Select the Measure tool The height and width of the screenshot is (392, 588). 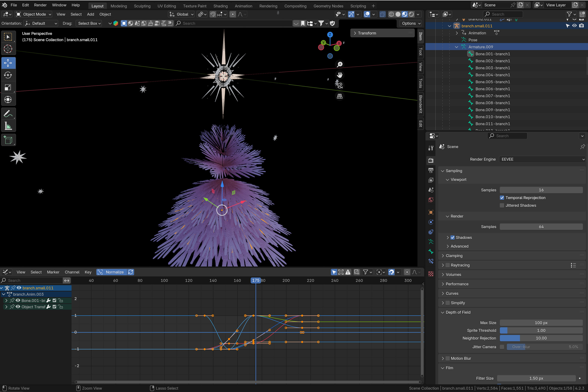pos(8,126)
